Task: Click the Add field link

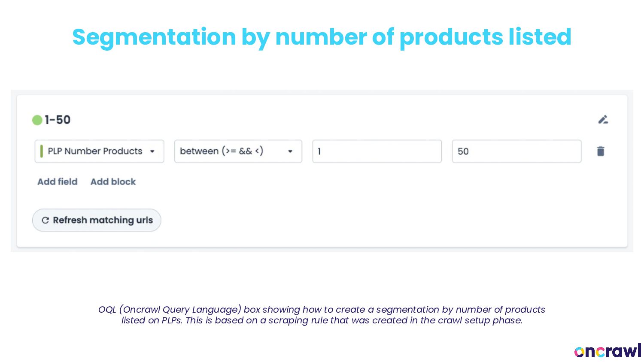Action: 58,182
